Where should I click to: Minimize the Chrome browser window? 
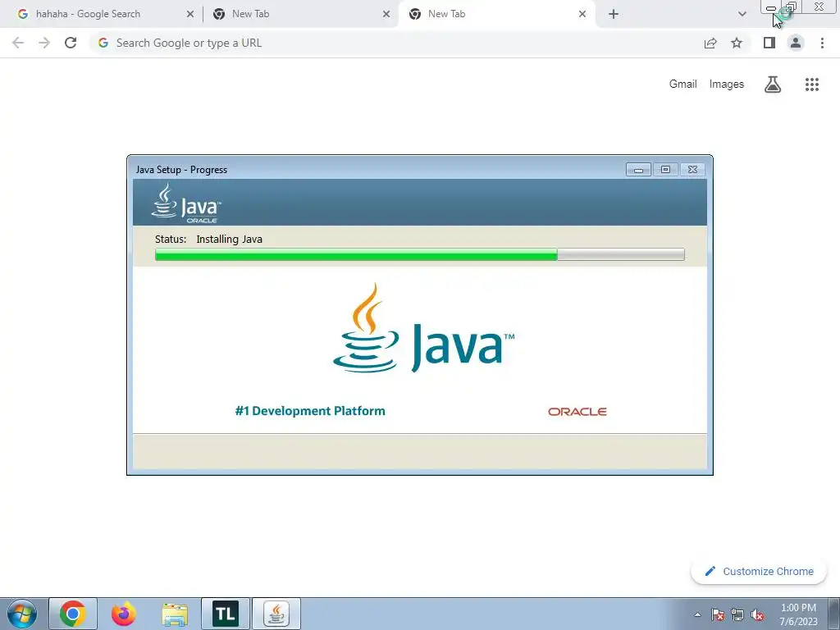[x=771, y=7]
